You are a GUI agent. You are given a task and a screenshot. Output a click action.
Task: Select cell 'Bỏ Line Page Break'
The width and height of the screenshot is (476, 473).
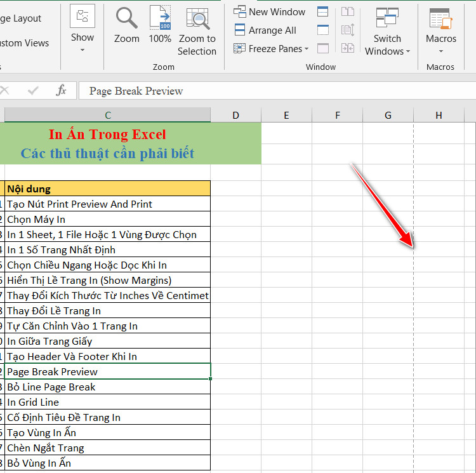[x=107, y=387]
